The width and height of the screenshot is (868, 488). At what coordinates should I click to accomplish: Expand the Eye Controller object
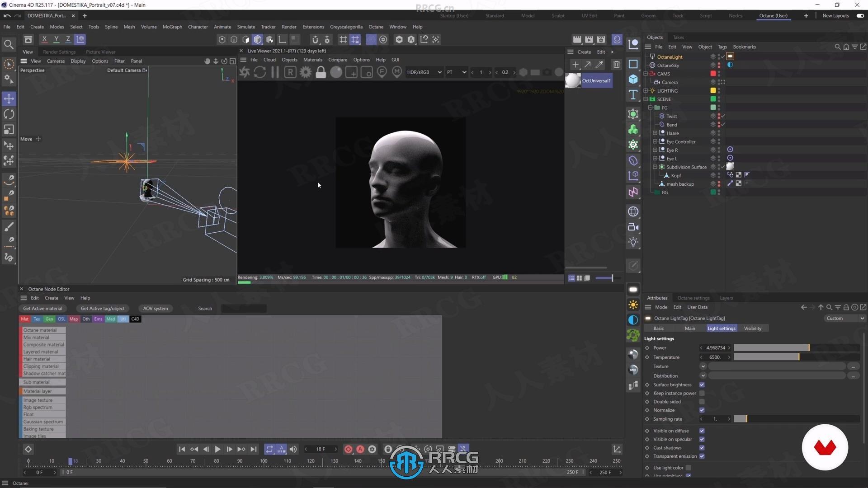click(x=655, y=141)
